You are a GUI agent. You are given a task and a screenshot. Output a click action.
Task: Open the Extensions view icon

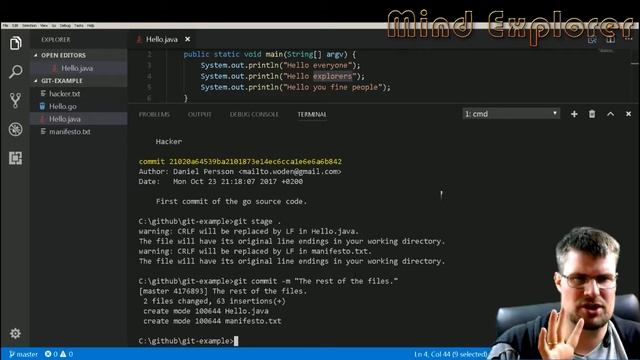[16, 158]
